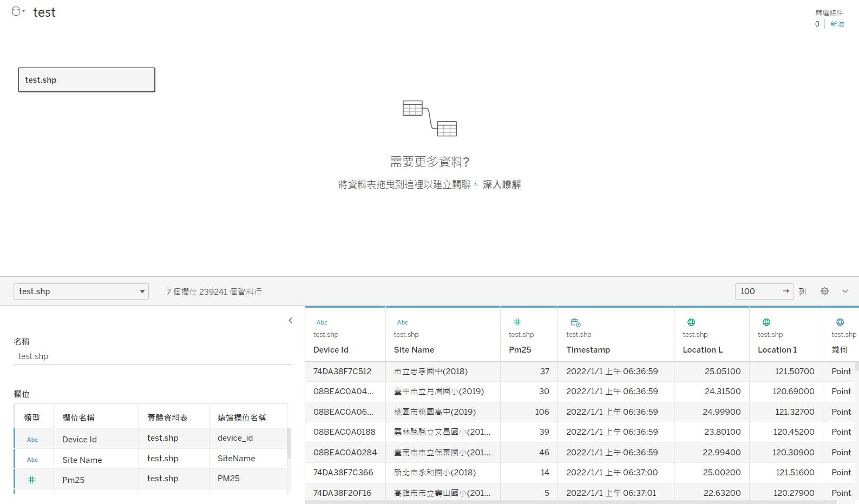Select Site Name field name in fields list

(x=82, y=460)
